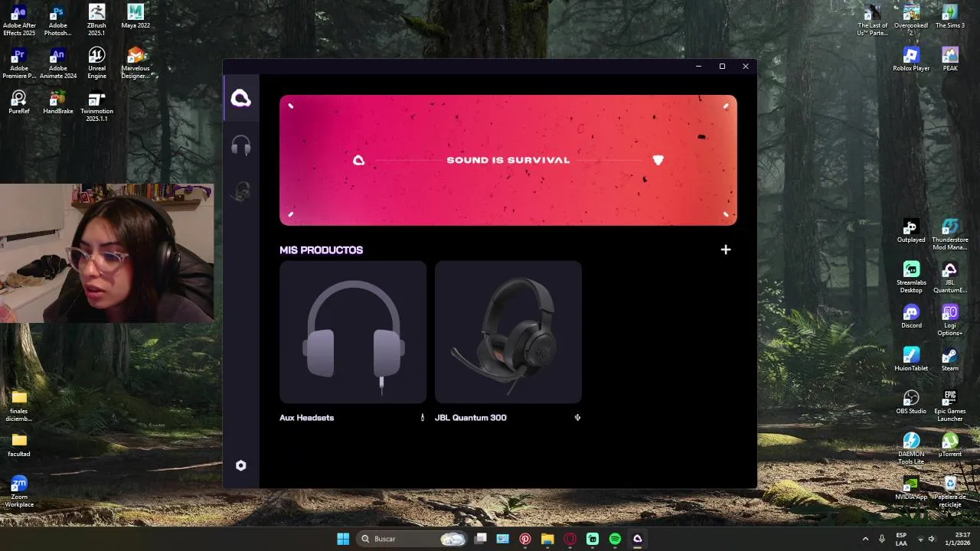Select Twinmotion 2025.1.1 desktop icon
Image resolution: width=980 pixels, height=551 pixels.
click(x=96, y=106)
